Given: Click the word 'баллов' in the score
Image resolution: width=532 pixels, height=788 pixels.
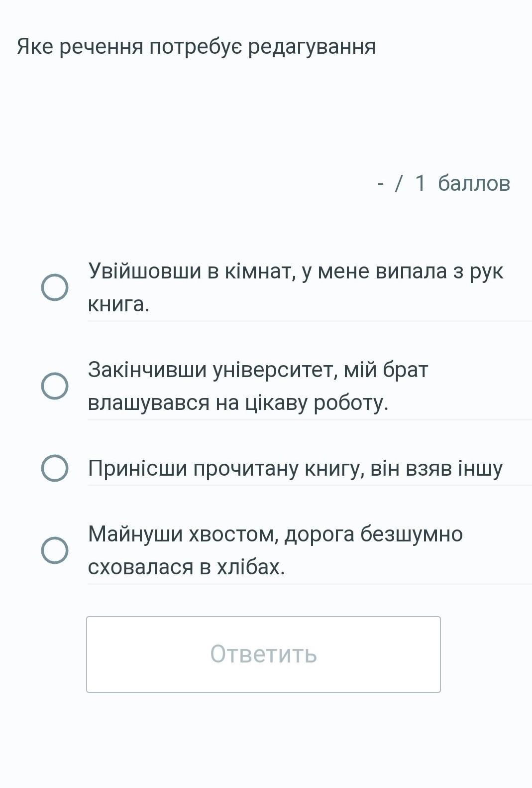Looking at the screenshot, I should pyautogui.click(x=474, y=183).
